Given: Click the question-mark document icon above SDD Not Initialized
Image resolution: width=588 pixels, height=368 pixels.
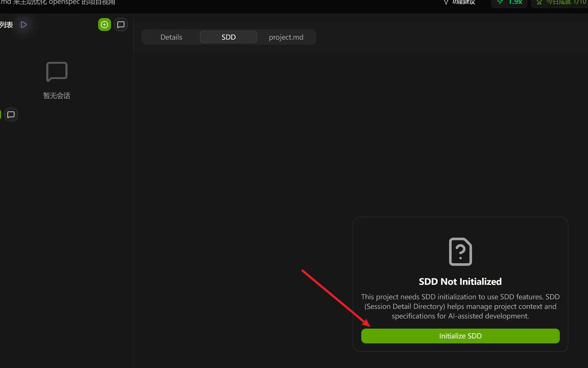Looking at the screenshot, I should (460, 252).
